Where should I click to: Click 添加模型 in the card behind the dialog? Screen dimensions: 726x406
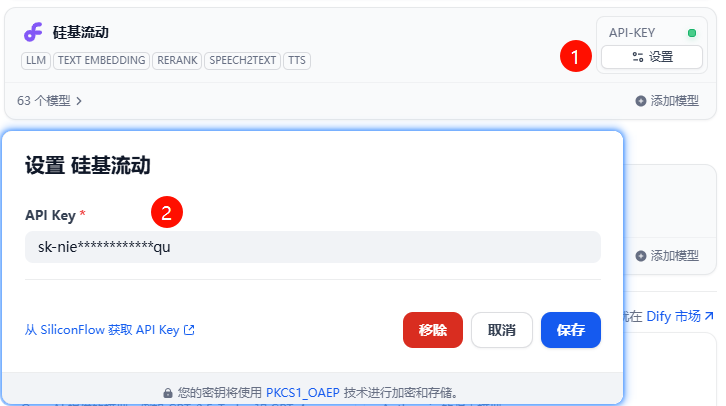point(667,256)
